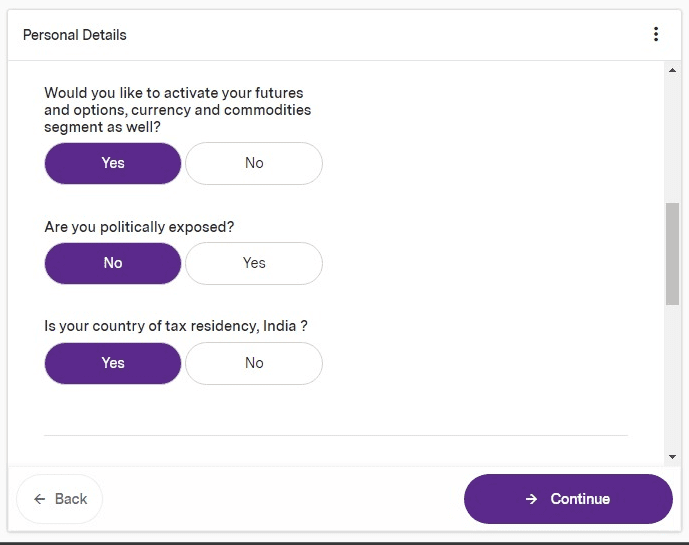Choose No for politically exposed
This screenshot has height=545, width=689.
(x=113, y=263)
